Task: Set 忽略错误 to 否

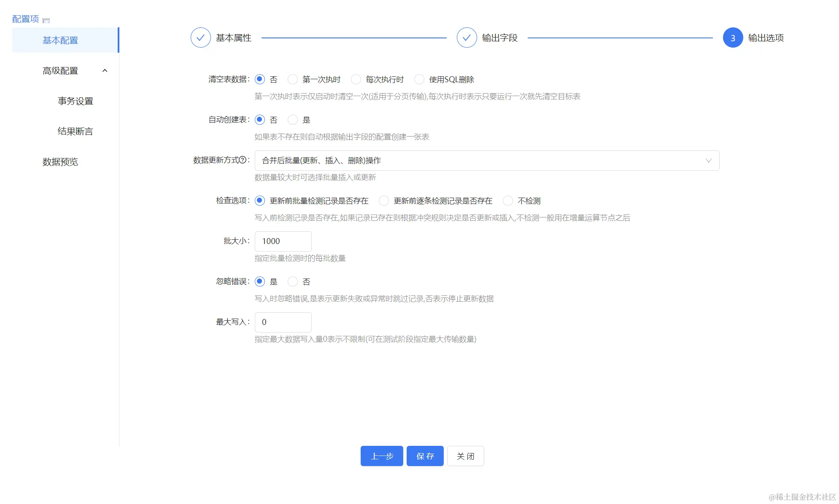Action: pos(293,281)
